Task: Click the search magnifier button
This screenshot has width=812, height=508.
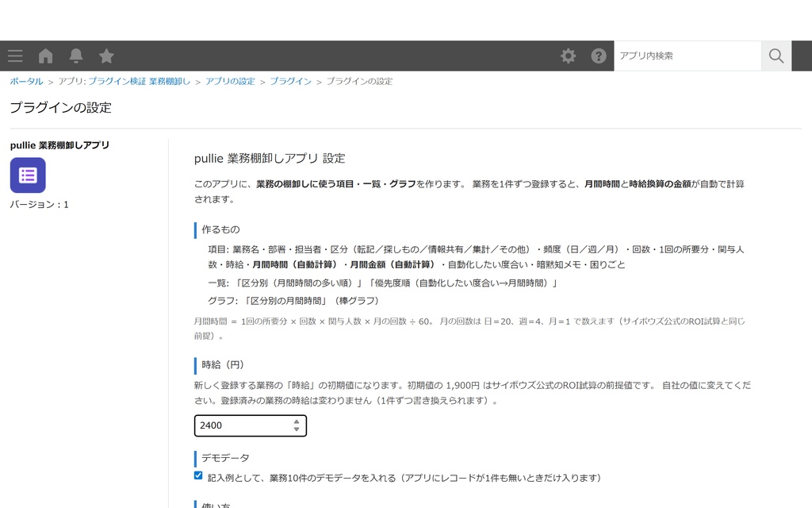Action: tap(776, 56)
